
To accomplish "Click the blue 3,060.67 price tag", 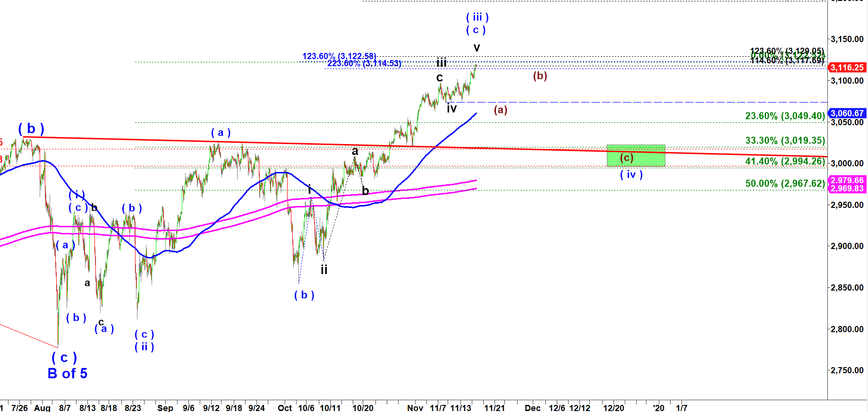I will pyautogui.click(x=847, y=113).
